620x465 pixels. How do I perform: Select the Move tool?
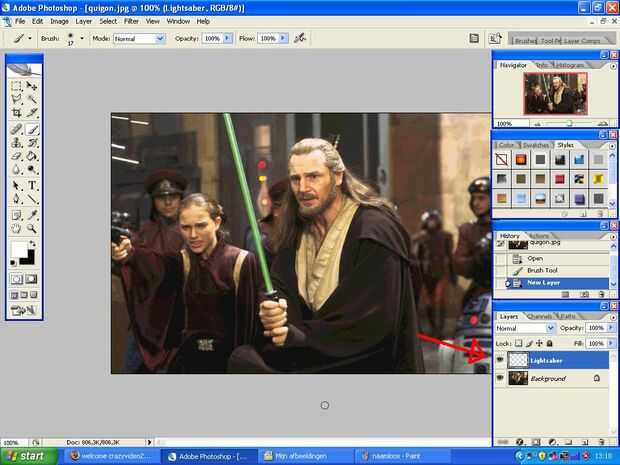[x=32, y=86]
